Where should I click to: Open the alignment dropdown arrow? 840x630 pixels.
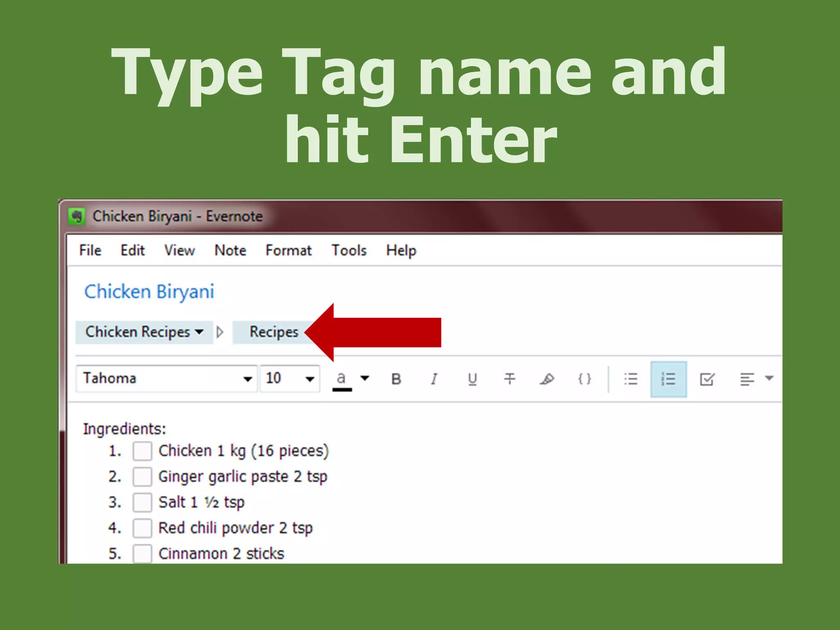coord(769,378)
